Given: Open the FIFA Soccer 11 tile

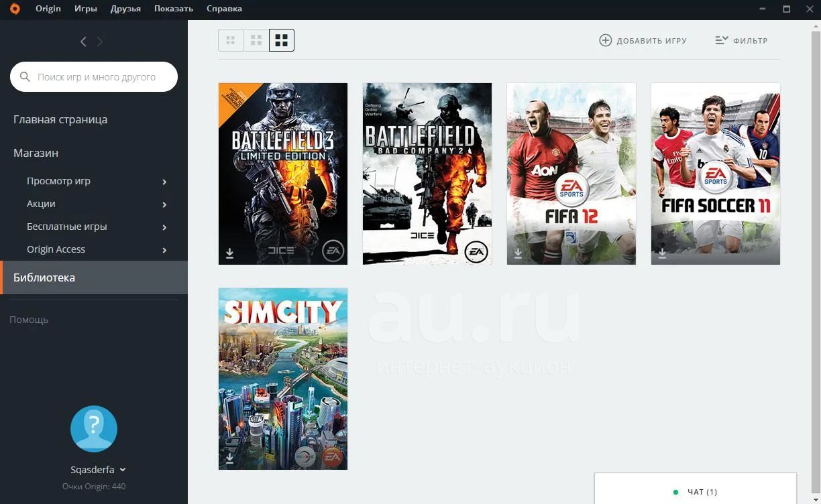Looking at the screenshot, I should (716, 174).
